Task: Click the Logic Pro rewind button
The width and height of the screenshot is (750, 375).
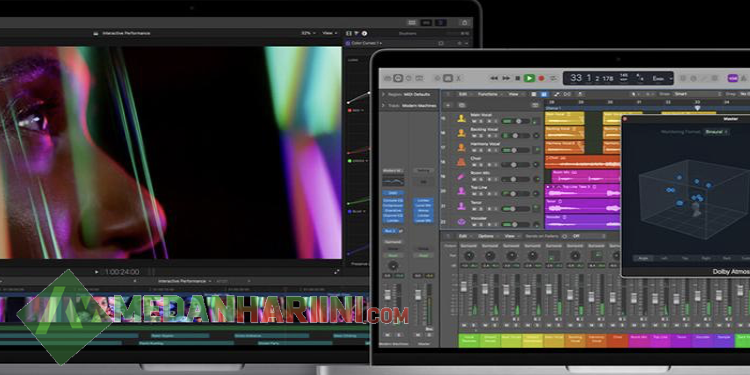Action: tap(494, 78)
